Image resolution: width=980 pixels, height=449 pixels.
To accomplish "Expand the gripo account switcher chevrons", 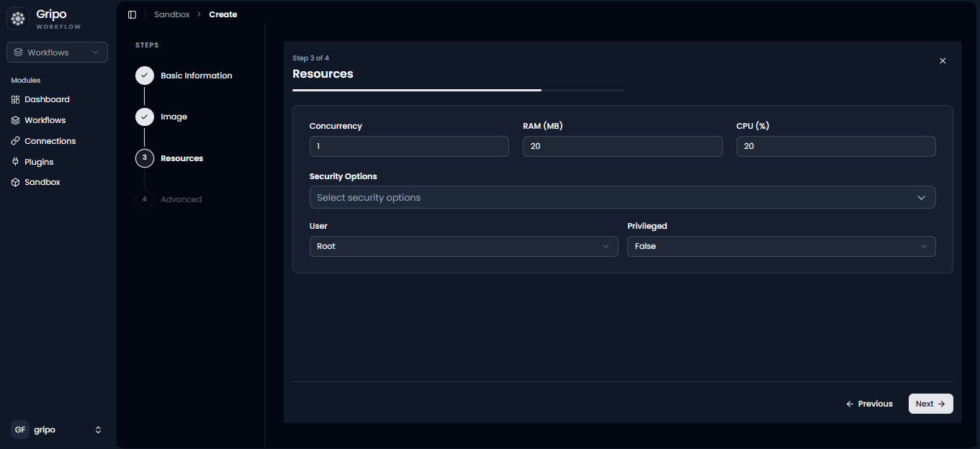I will (x=98, y=430).
